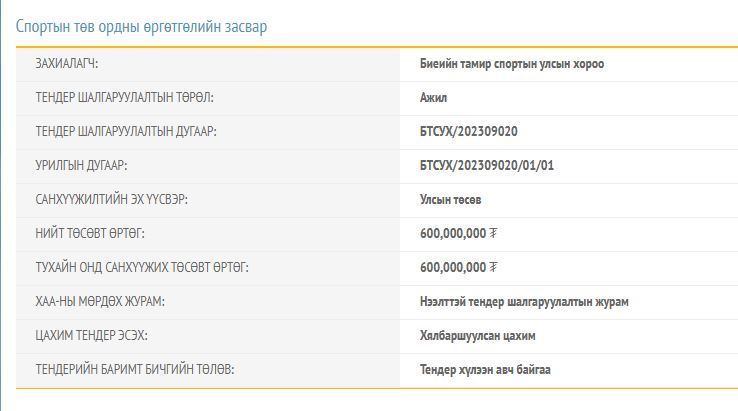Select the 'Ажил' value

pos(433,98)
